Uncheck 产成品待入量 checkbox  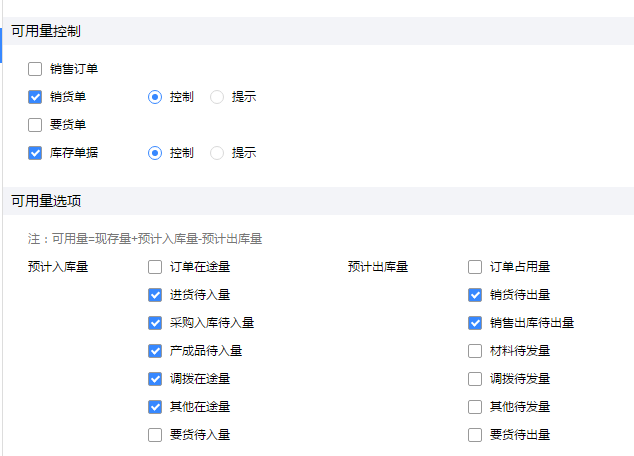tap(155, 351)
